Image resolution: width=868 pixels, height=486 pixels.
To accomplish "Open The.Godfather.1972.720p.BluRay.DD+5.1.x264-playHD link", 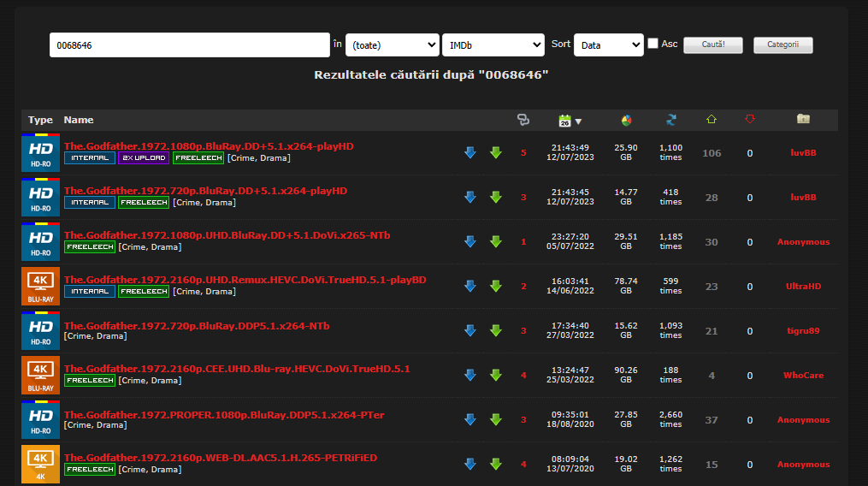I will point(205,191).
